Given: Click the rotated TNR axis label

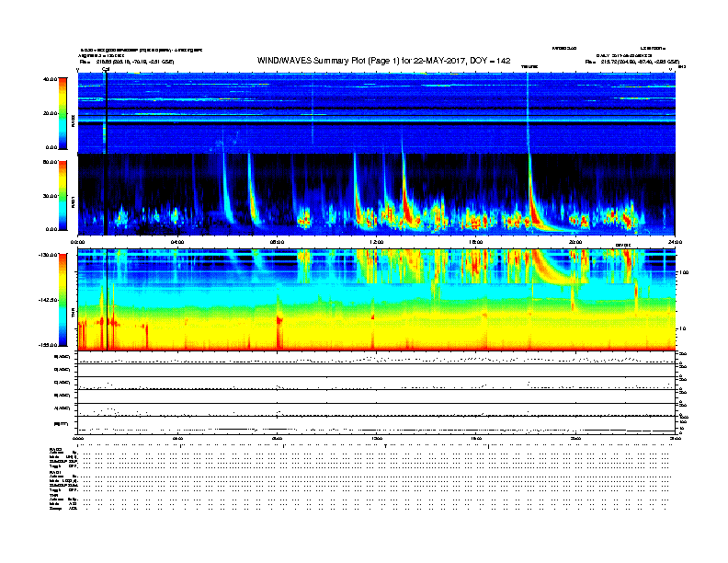Looking at the screenshot, I should 73,315.
